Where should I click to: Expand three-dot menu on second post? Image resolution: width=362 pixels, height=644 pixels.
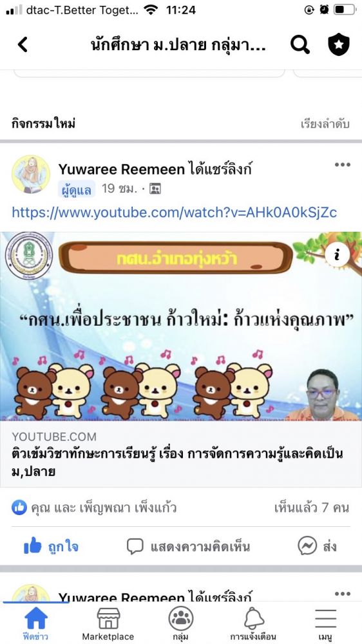click(x=342, y=594)
